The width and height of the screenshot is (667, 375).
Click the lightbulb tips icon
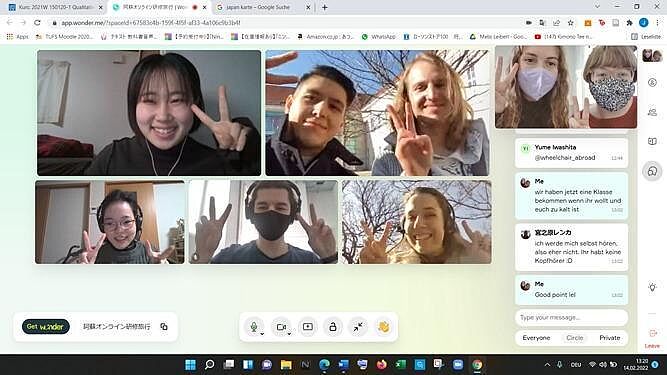click(x=652, y=287)
